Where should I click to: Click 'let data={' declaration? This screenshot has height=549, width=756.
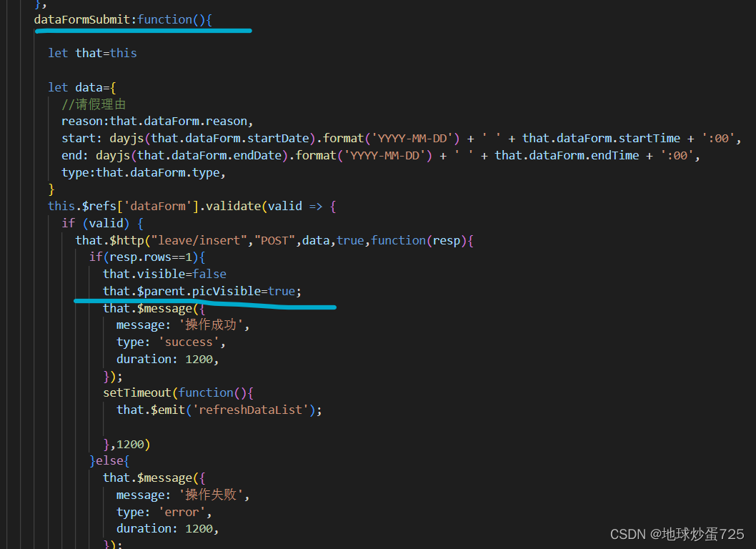coord(82,87)
